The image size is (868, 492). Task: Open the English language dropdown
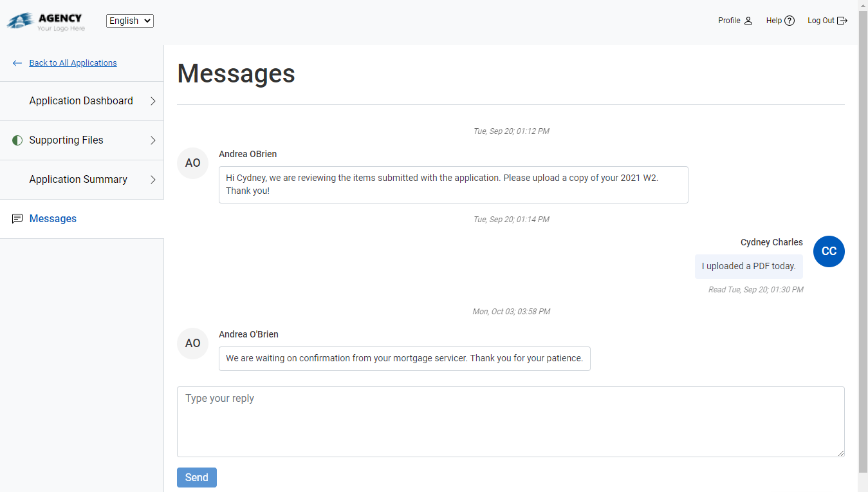click(129, 20)
